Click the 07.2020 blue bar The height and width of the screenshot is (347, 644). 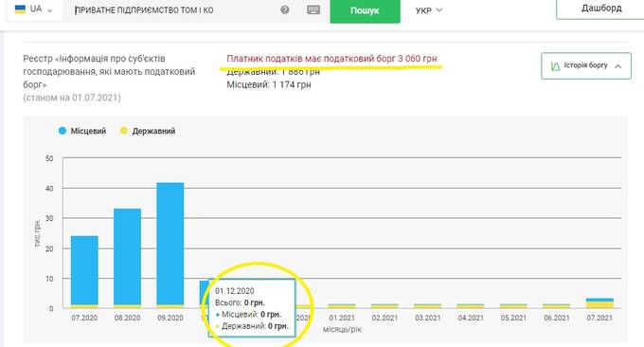84,270
